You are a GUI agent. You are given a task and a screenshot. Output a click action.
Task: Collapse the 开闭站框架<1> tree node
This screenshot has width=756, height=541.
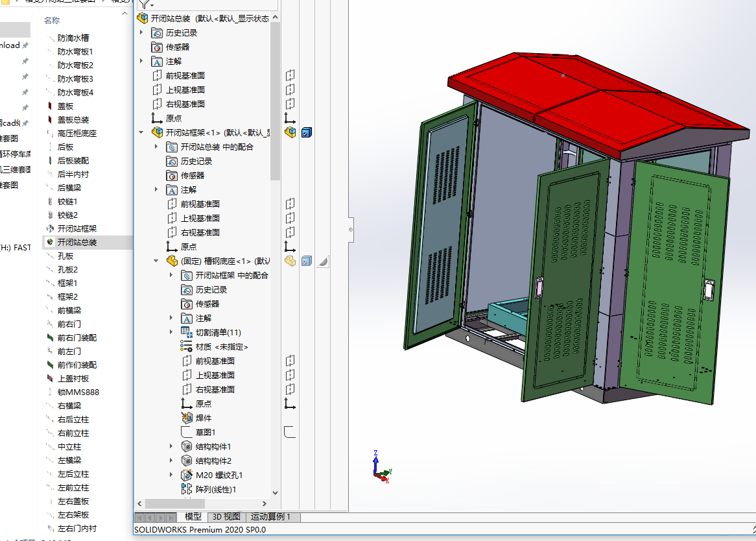[141, 132]
